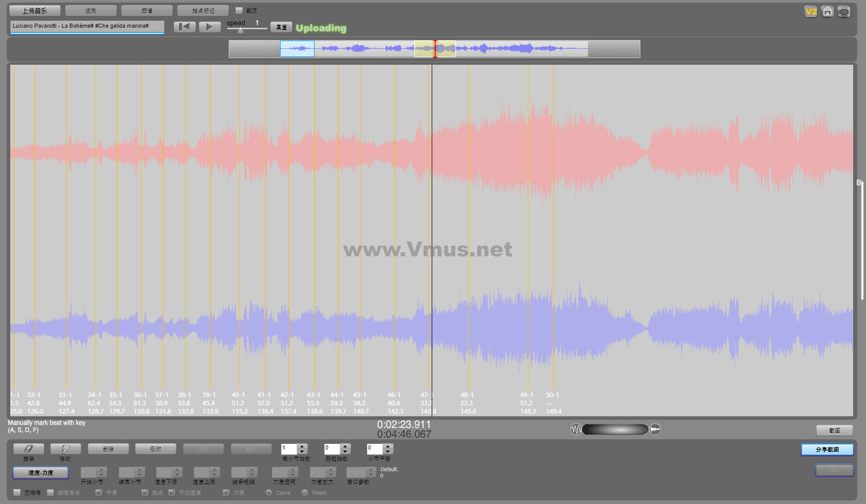
Task: Switch to the 波形 waveform tab
Action: pyautogui.click(x=91, y=11)
